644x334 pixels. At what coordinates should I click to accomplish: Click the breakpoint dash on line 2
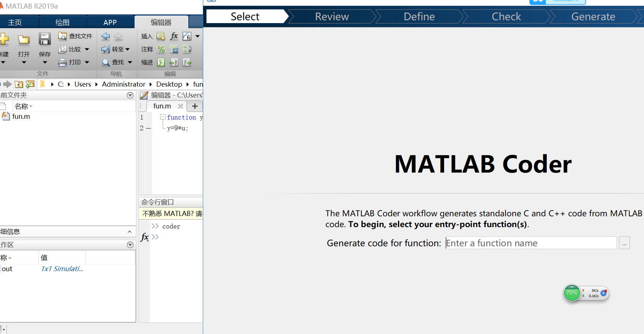148,128
